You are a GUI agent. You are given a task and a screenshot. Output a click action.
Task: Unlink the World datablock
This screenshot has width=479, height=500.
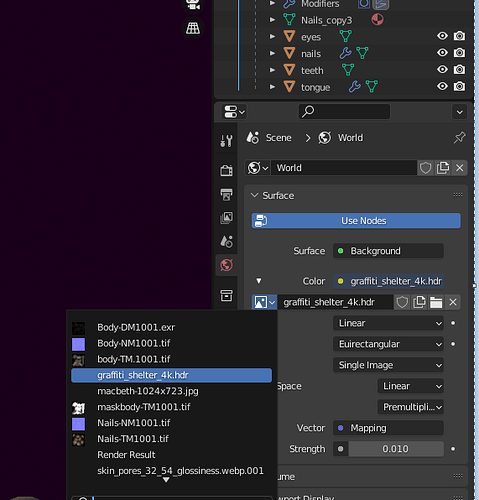tap(460, 168)
